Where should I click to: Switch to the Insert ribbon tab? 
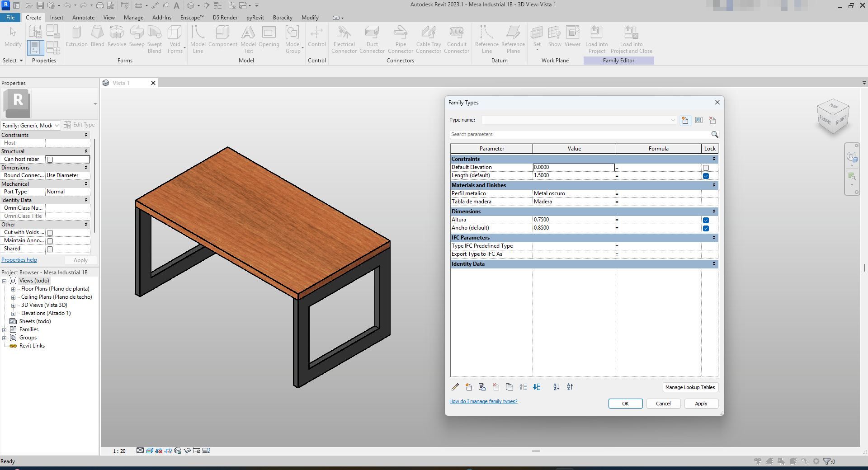57,18
